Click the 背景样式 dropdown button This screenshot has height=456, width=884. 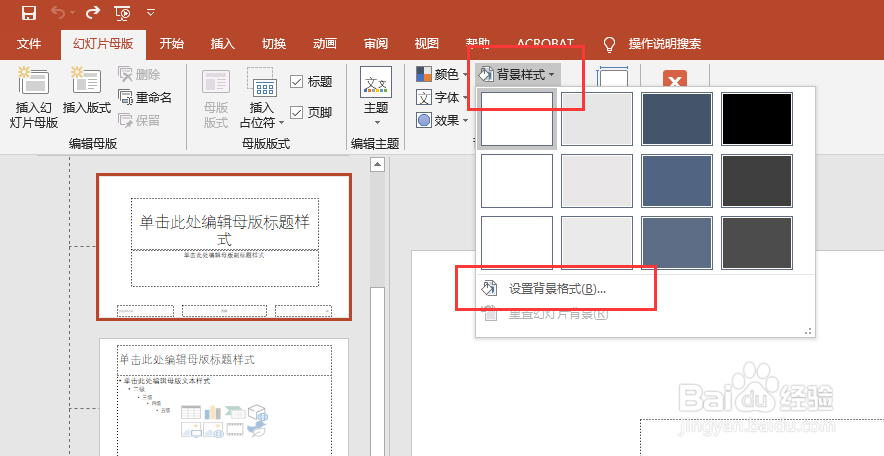pos(517,74)
